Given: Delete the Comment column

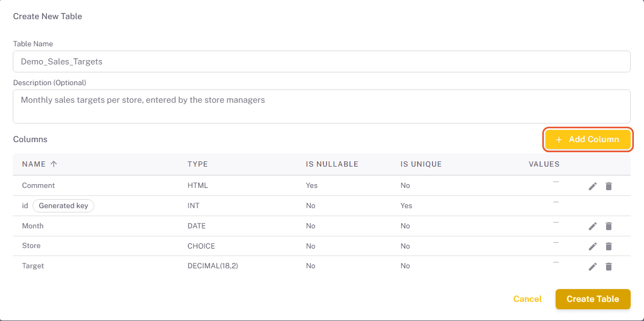Looking at the screenshot, I should coord(609,186).
